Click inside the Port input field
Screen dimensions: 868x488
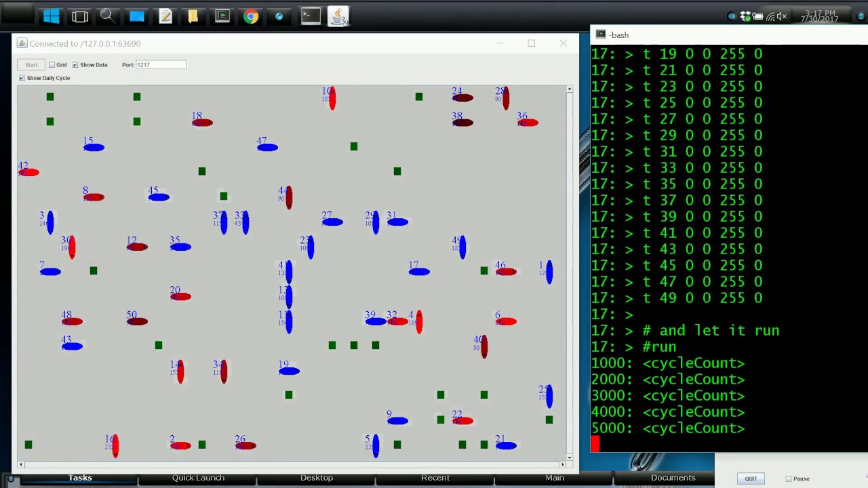click(161, 65)
